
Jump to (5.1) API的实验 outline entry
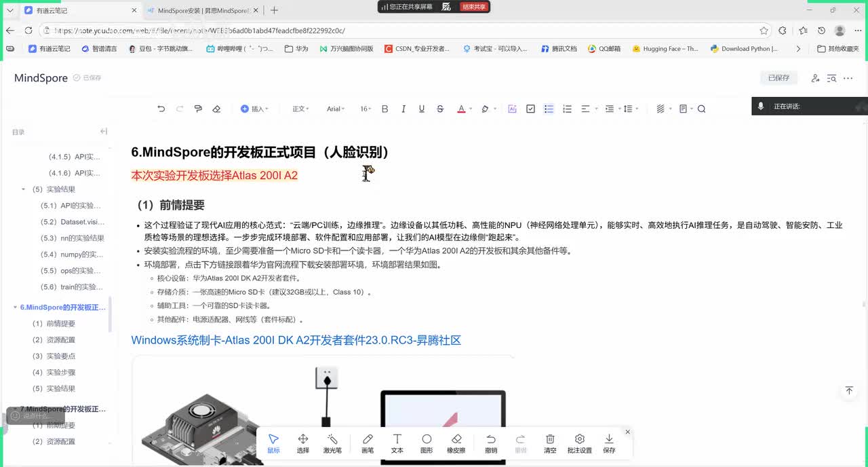[71, 206]
